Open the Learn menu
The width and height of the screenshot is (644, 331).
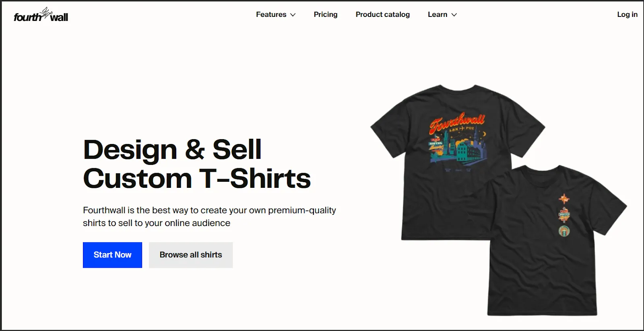[437, 14]
